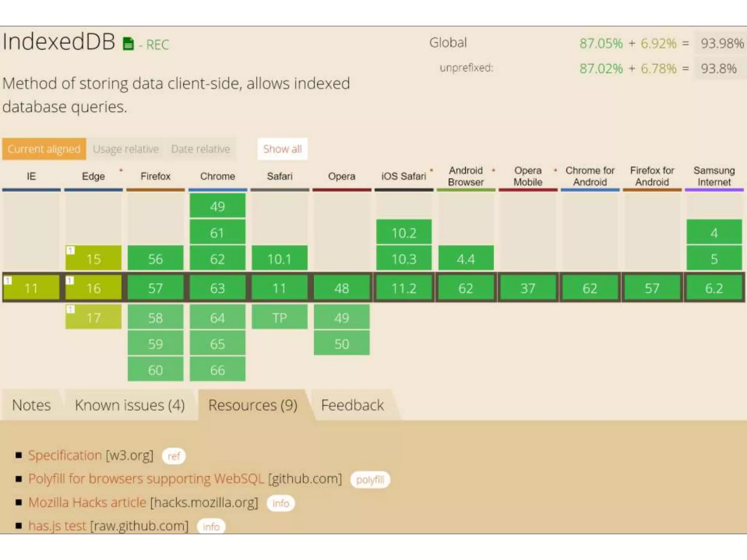Open the Resources (9) tab
The width and height of the screenshot is (747, 560).
pyautogui.click(x=253, y=405)
